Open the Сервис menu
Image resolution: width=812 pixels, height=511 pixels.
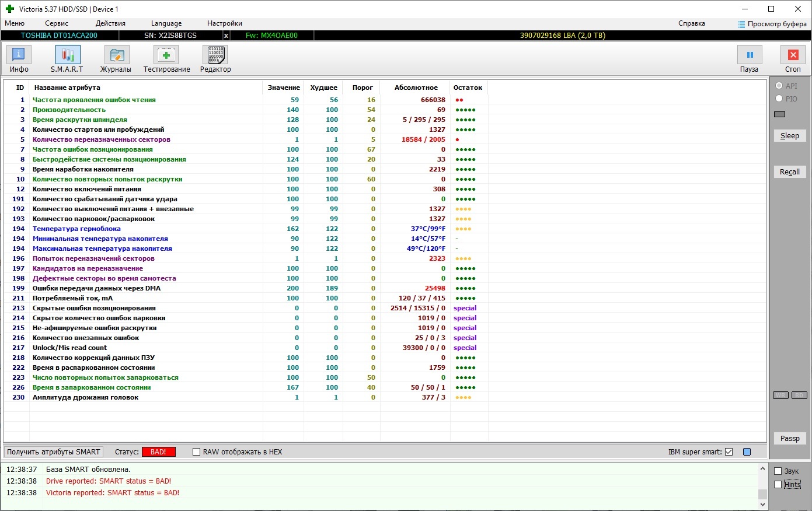coord(57,23)
